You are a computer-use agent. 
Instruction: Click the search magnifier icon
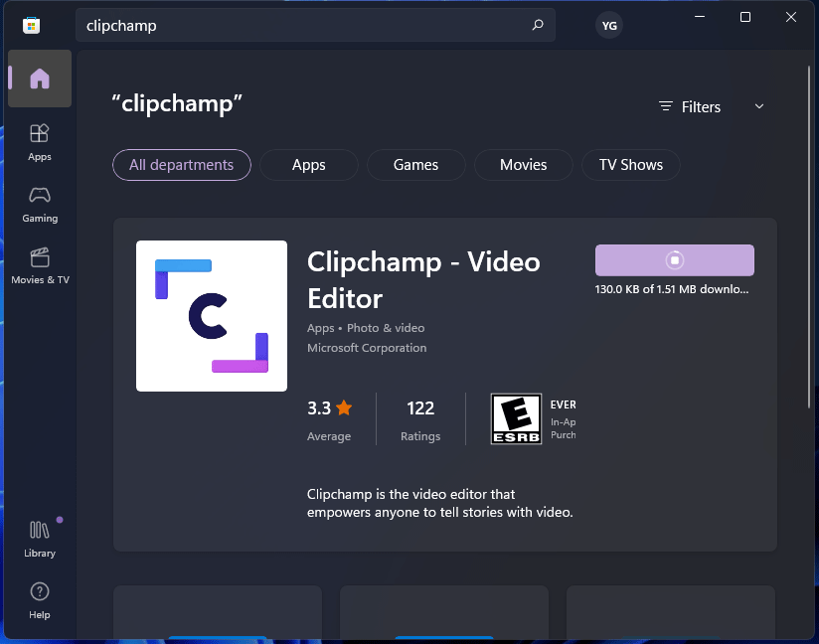(537, 25)
